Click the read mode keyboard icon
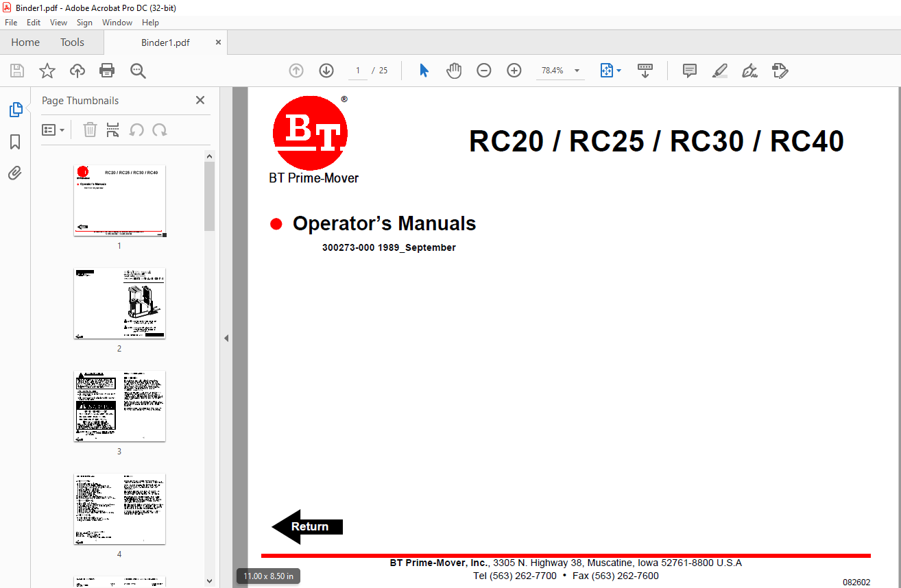 pyautogui.click(x=645, y=71)
